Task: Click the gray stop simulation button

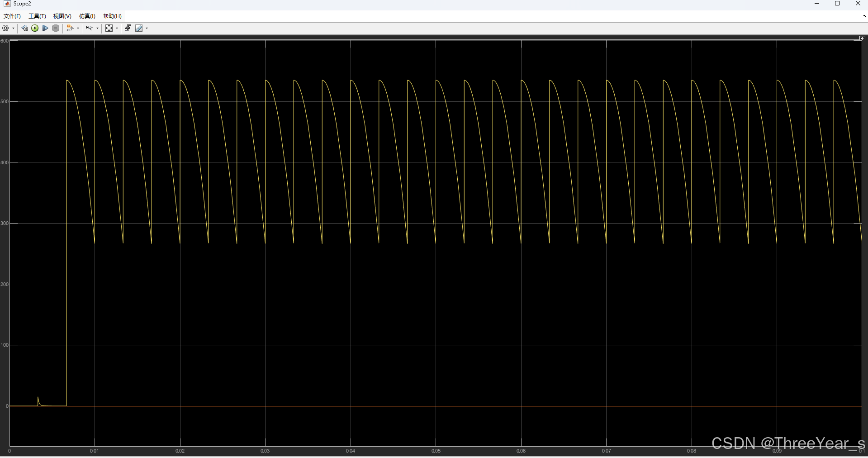Action: [56, 28]
